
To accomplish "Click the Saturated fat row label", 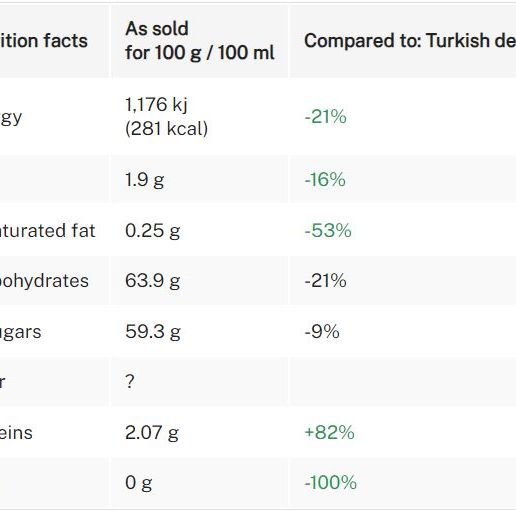I will coord(47,231).
